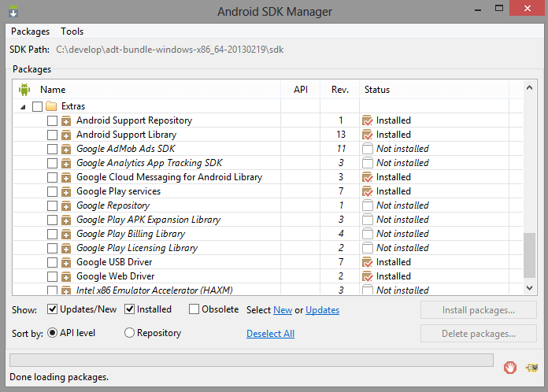
Task: Click the Deselect All link
Action: click(x=271, y=334)
